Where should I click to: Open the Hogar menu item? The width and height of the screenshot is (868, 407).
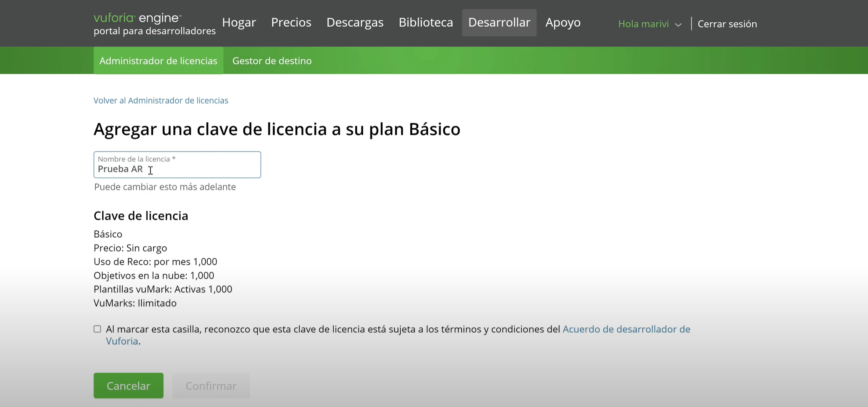239,22
